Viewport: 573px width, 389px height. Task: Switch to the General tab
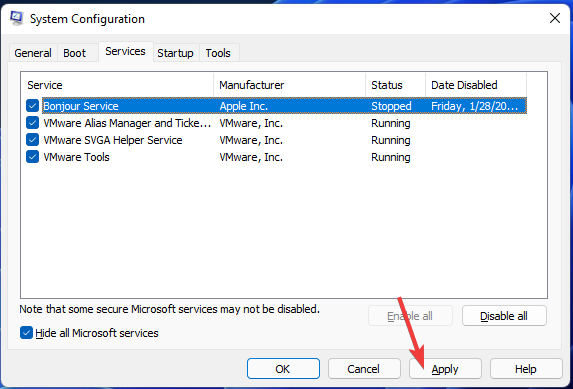coord(33,53)
